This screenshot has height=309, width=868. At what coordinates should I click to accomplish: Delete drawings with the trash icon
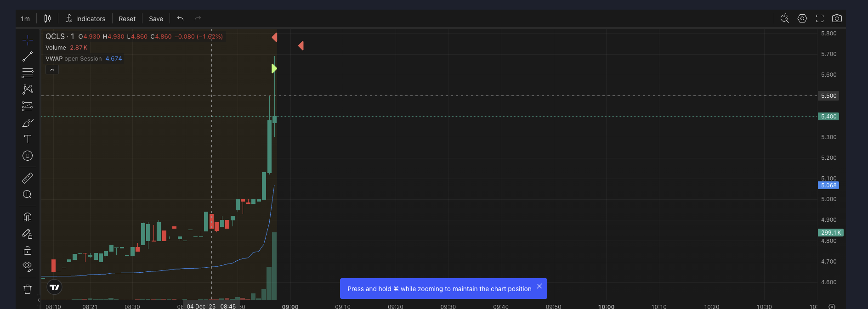pos(28,289)
